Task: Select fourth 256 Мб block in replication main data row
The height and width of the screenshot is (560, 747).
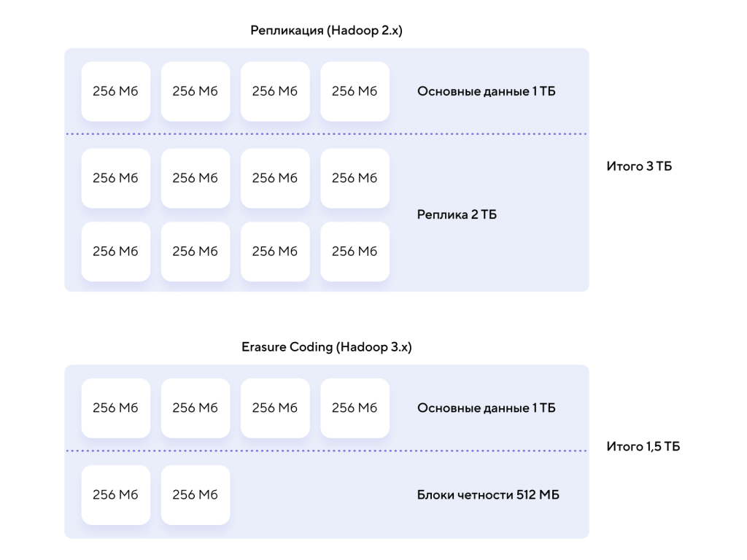Action: tap(355, 91)
